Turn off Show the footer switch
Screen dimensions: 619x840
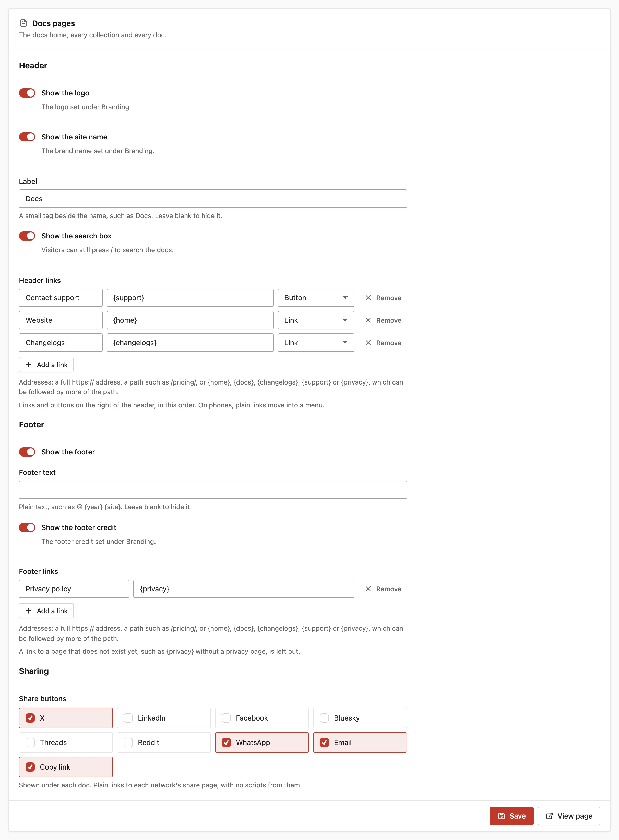[x=27, y=452]
